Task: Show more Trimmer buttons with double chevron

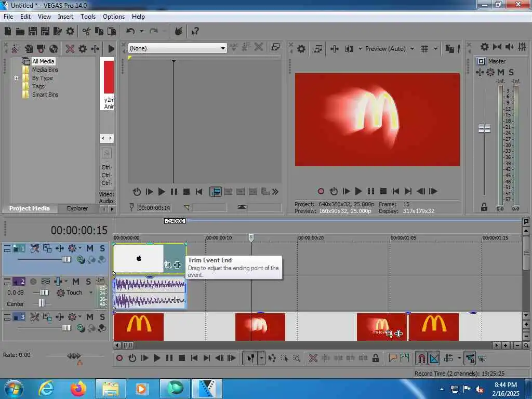Action: tap(275, 192)
